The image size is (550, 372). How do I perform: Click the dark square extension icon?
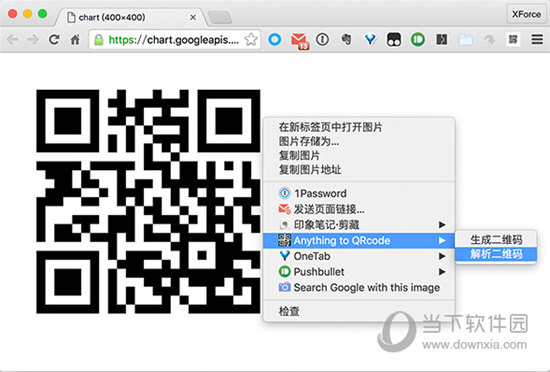pyautogui.click(x=441, y=39)
